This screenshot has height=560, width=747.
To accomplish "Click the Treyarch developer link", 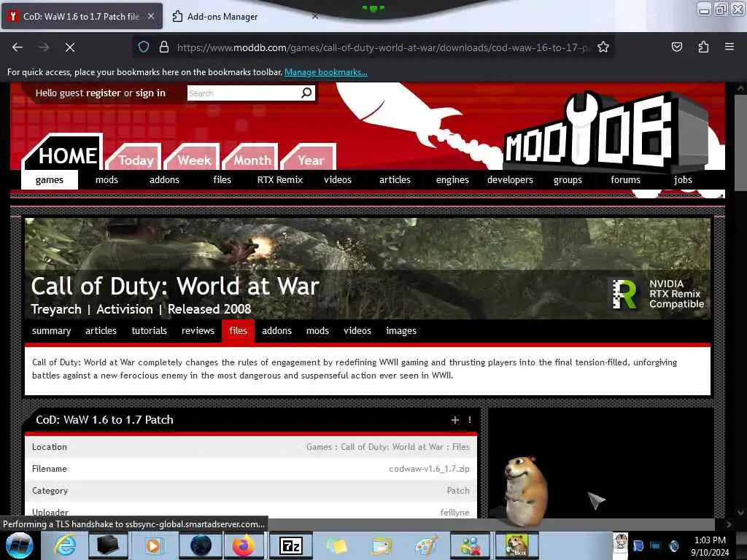I will (x=56, y=309).
